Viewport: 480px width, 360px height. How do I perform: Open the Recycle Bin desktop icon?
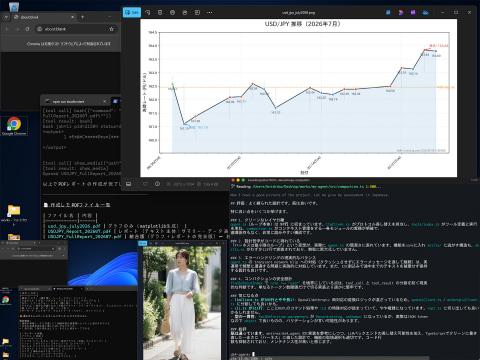tap(14, 6)
